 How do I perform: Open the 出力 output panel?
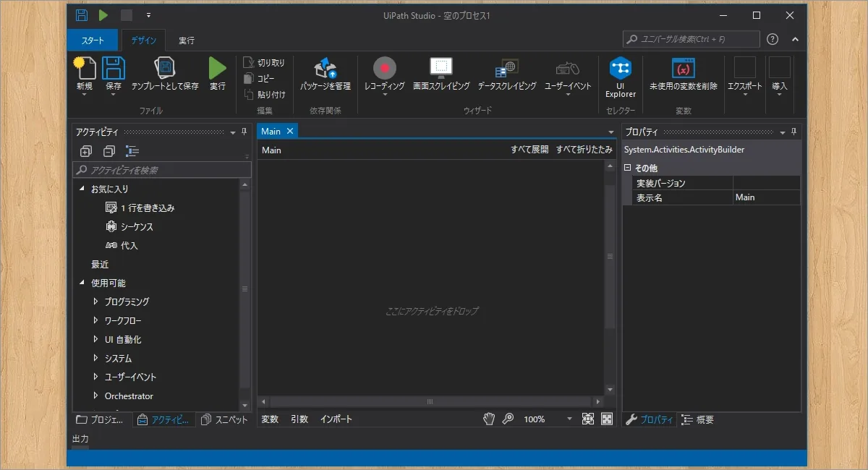point(80,439)
